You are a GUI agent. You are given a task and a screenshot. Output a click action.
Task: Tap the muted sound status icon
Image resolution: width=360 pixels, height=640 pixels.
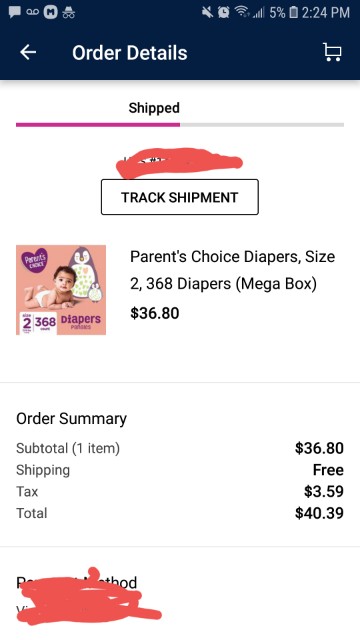click(x=208, y=13)
